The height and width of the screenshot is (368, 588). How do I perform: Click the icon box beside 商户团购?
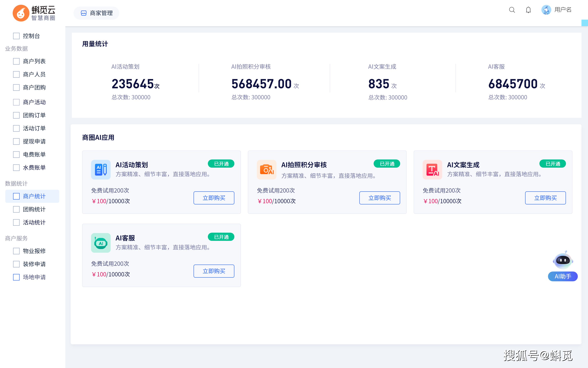point(16,88)
